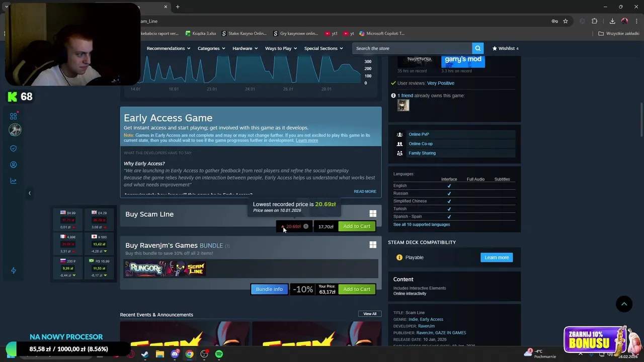The image size is (644, 362).
Task: Click the scroll-to-top arrow button
Action: (x=624, y=304)
